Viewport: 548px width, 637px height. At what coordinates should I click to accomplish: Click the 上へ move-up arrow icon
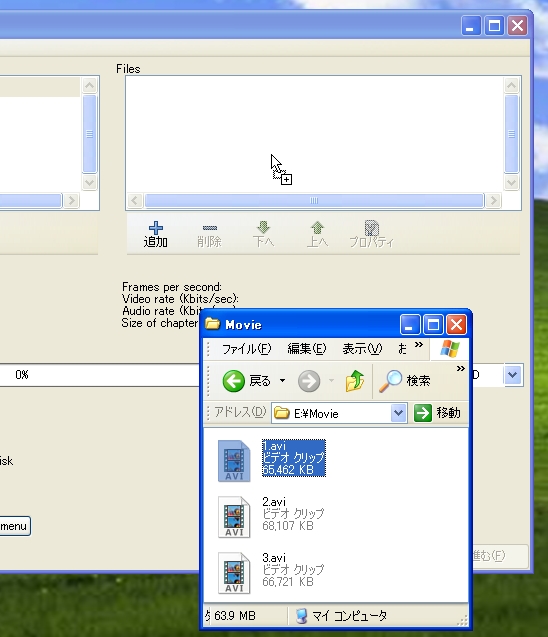[x=317, y=228]
